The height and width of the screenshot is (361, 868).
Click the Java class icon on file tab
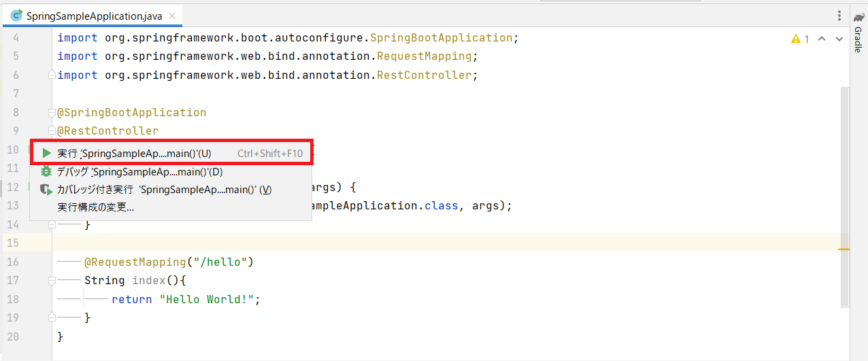click(x=16, y=15)
